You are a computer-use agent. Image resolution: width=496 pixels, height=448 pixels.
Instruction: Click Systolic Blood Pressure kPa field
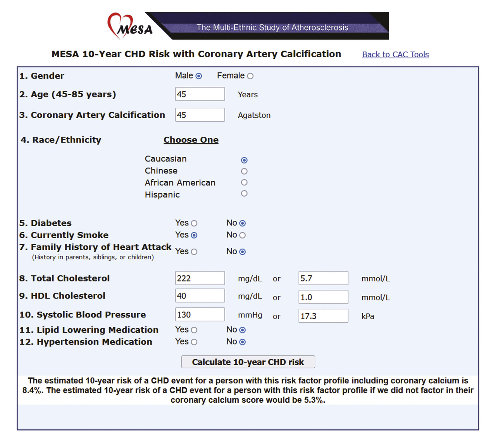pos(323,316)
